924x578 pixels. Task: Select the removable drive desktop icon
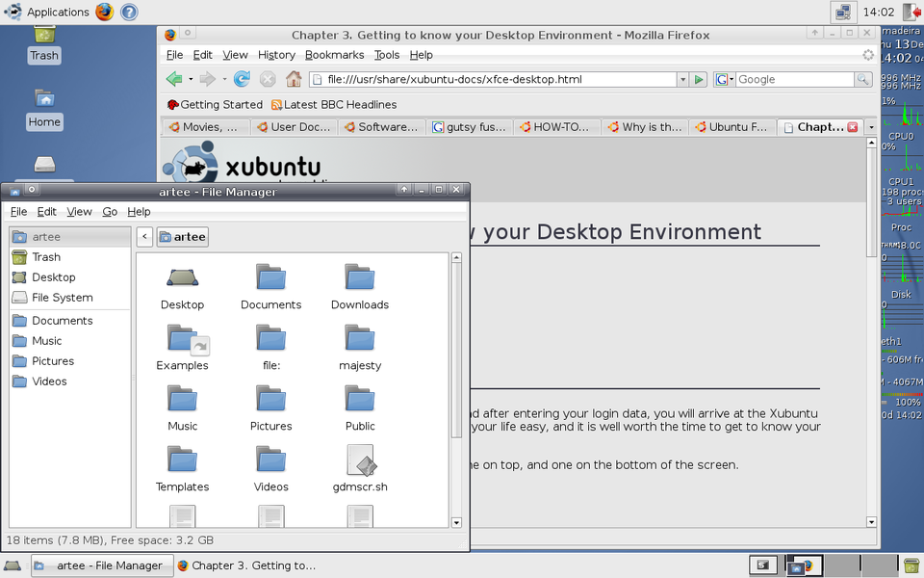coord(44,164)
